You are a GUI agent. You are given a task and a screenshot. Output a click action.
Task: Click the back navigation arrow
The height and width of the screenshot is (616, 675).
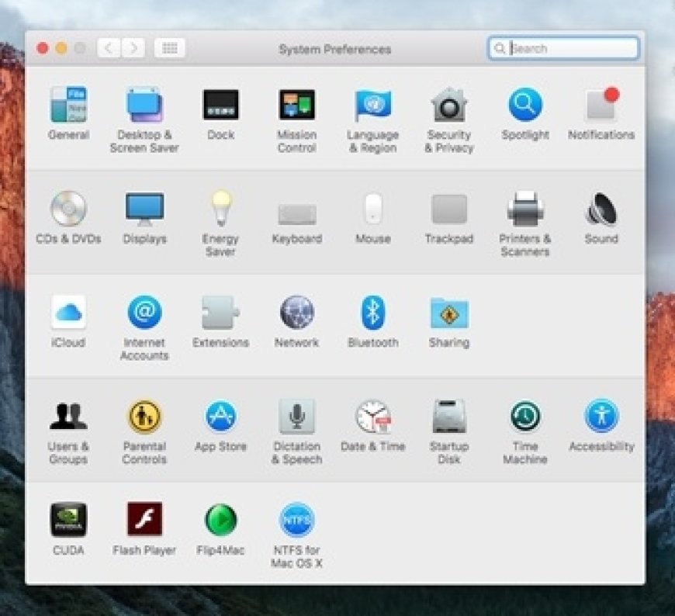(109, 48)
